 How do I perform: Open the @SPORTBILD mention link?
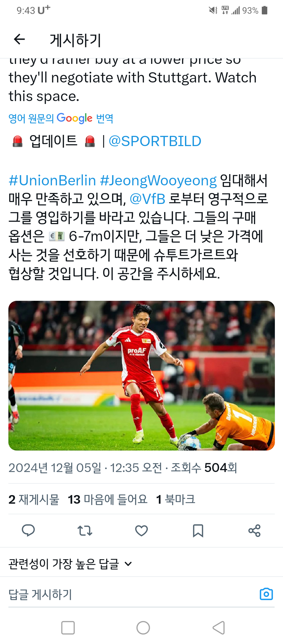155,141
